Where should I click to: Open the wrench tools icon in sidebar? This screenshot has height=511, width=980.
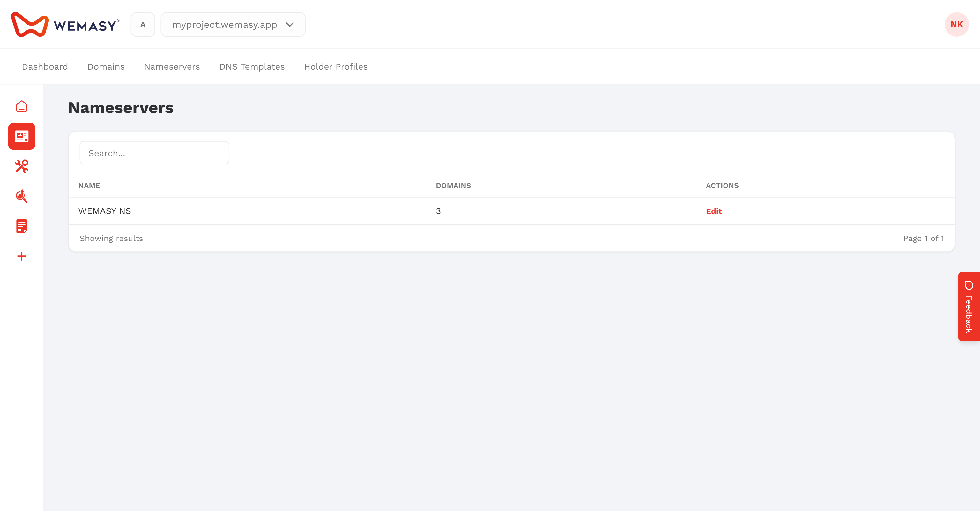pos(22,166)
